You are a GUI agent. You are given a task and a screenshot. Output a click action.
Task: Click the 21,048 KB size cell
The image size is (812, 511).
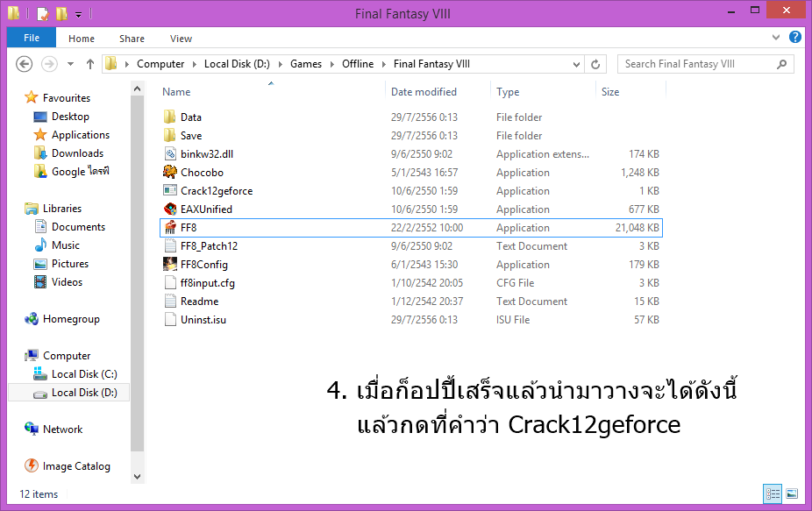[x=637, y=227]
